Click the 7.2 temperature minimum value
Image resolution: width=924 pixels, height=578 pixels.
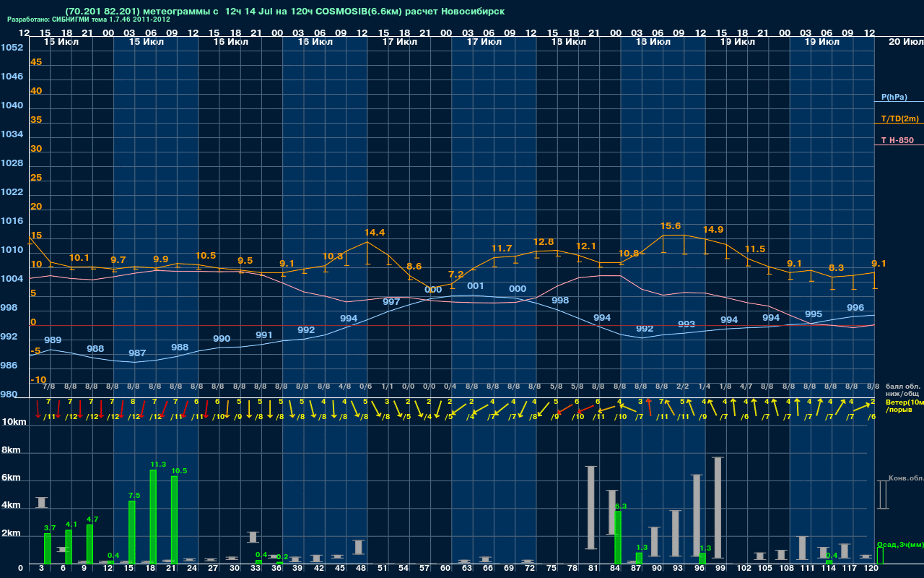coord(456,275)
